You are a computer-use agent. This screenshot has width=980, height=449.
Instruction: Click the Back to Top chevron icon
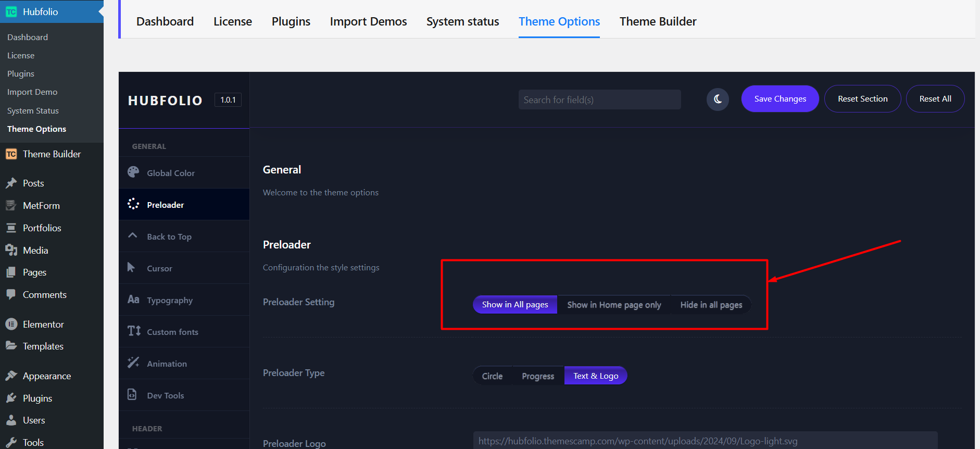pyautogui.click(x=133, y=235)
